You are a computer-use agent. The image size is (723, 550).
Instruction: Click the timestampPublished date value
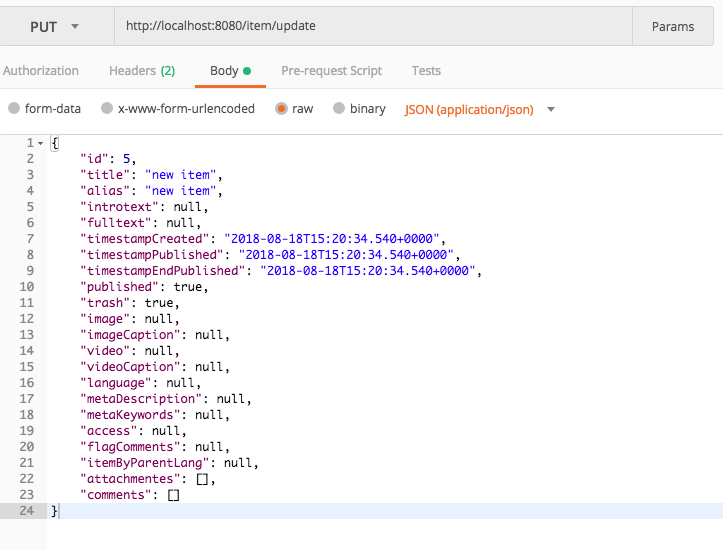[x=346, y=255]
